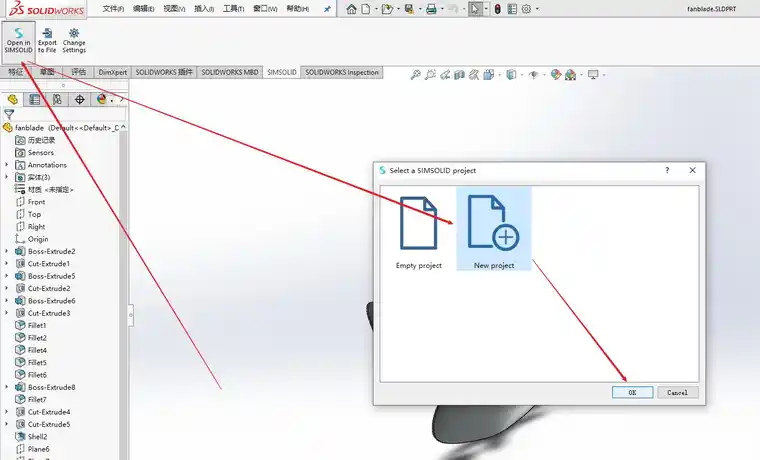Switch to FeatureManager design tree tab icon
This screenshot has height=460, width=760.
click(13, 99)
